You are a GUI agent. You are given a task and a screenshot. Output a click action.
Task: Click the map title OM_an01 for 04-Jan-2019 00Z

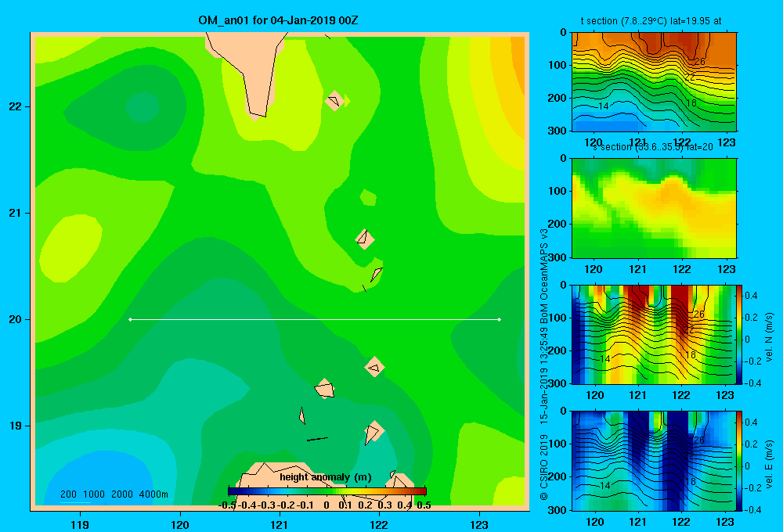tap(278, 20)
